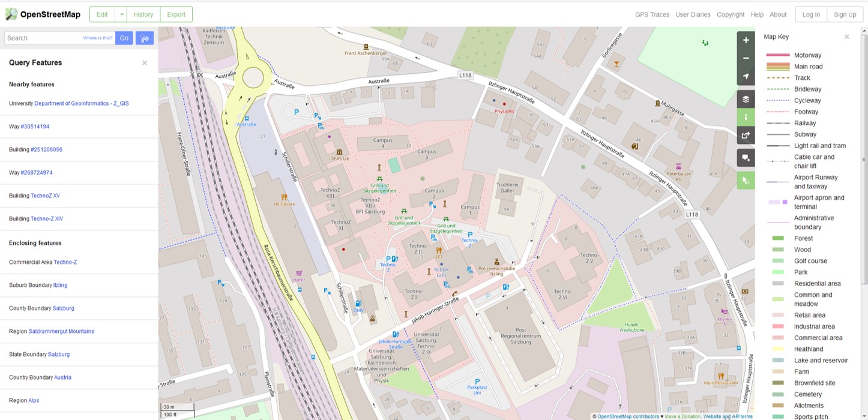Toggle the Map Key info button off
The width and height of the screenshot is (868, 420).
coord(746,117)
